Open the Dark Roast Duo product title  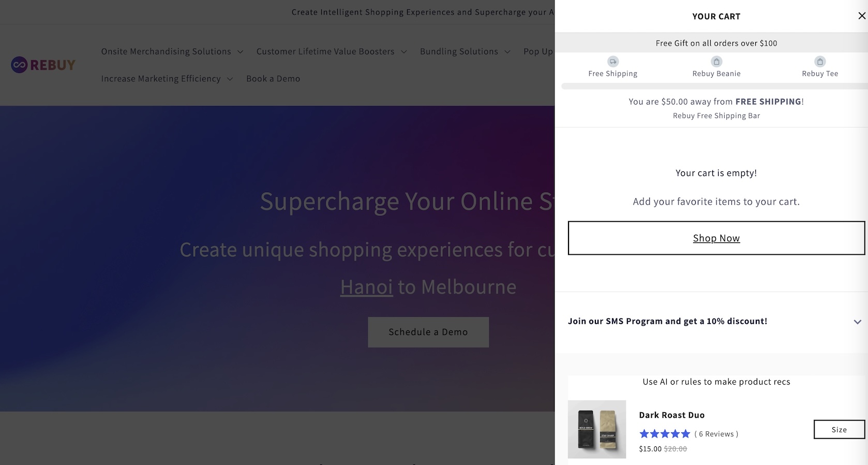tap(671, 415)
